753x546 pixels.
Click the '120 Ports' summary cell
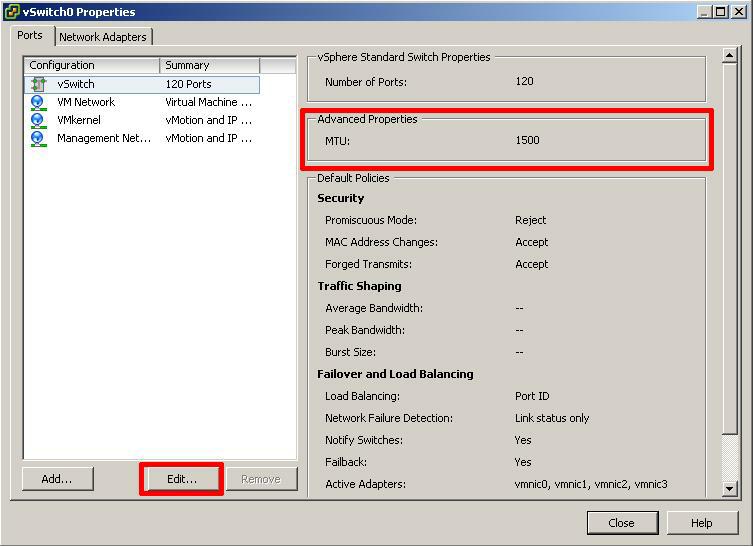tap(188, 84)
